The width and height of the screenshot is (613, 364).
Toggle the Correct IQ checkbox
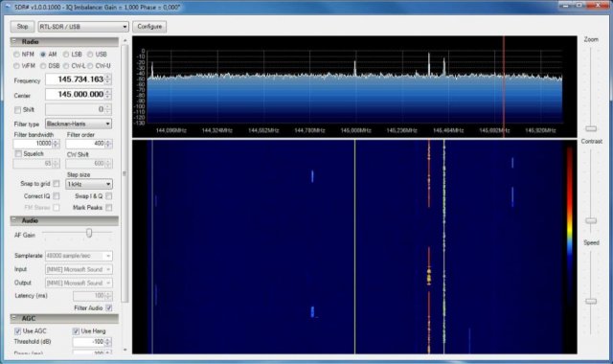point(57,195)
